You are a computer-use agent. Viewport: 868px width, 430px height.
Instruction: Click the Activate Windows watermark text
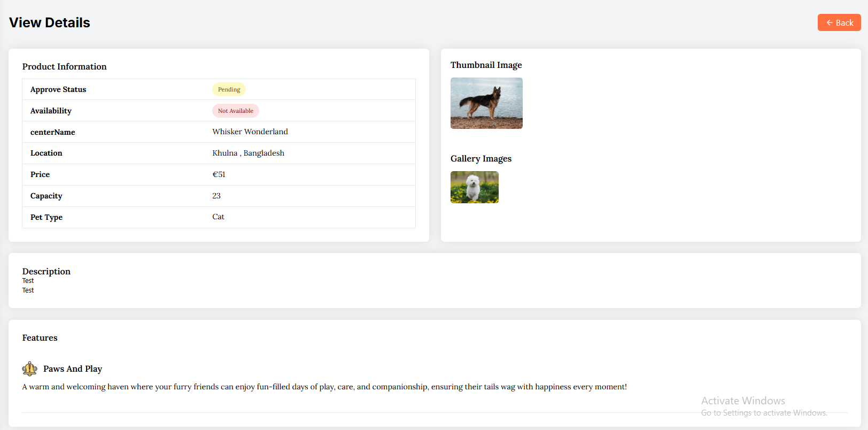(x=743, y=401)
